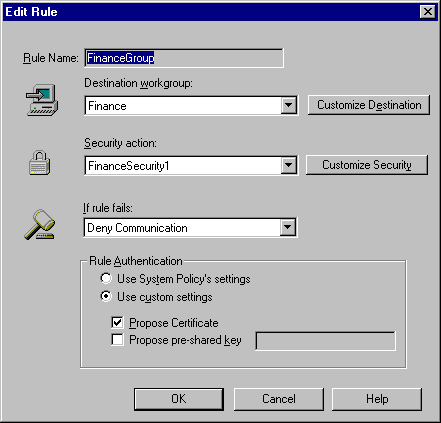Confirm with the OK button
Screen dimensions: 441x423
coord(179,399)
